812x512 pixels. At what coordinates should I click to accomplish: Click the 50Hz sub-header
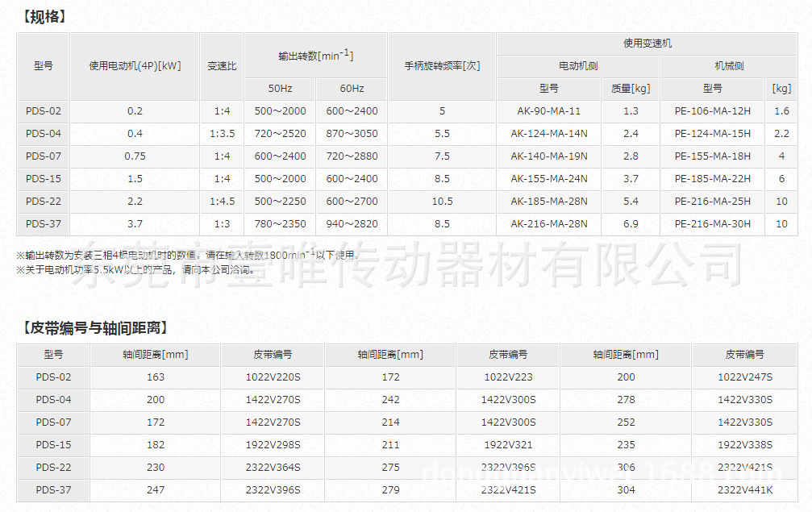[x=281, y=89]
